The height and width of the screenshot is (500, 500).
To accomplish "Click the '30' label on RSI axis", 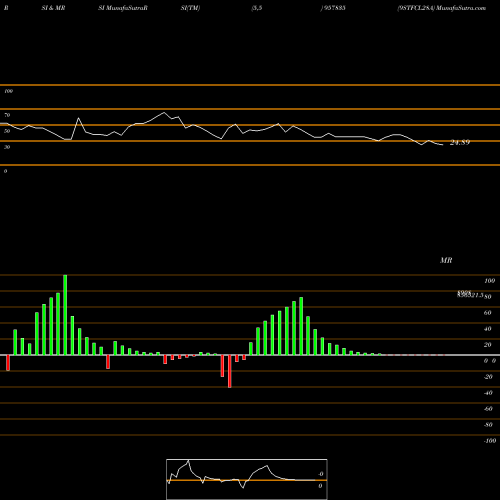I will tap(7, 147).
